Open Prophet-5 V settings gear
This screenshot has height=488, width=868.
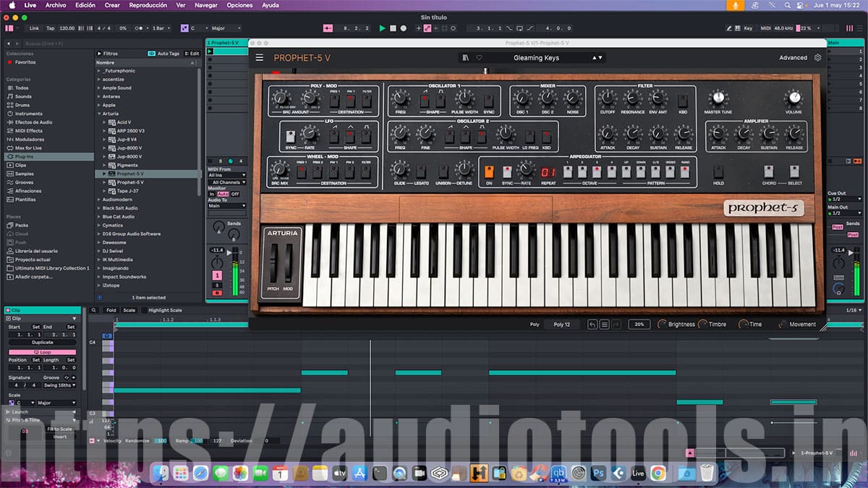click(818, 58)
